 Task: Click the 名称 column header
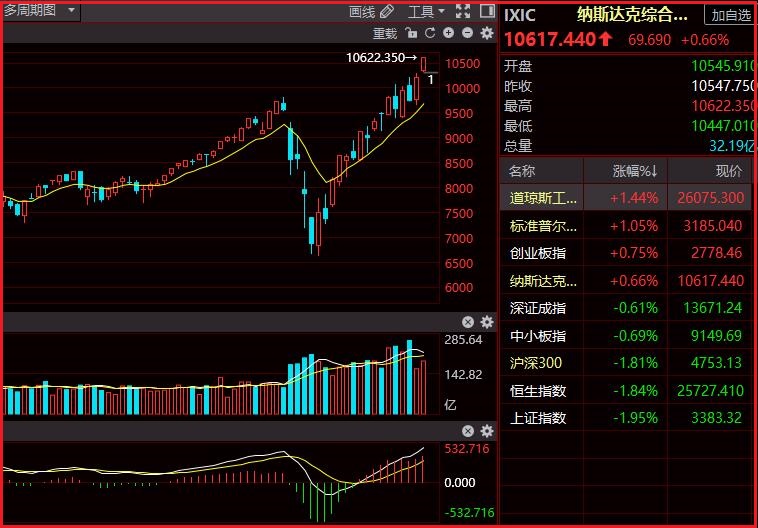click(x=522, y=171)
